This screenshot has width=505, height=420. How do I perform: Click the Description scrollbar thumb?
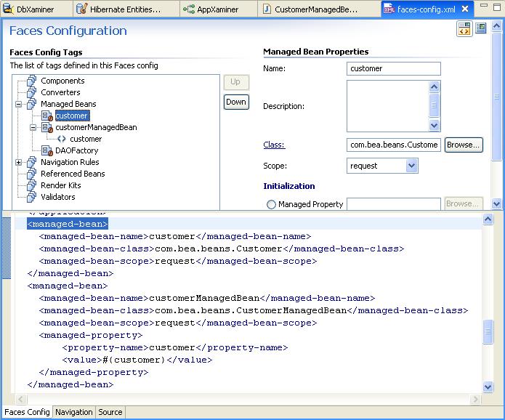coord(434,105)
